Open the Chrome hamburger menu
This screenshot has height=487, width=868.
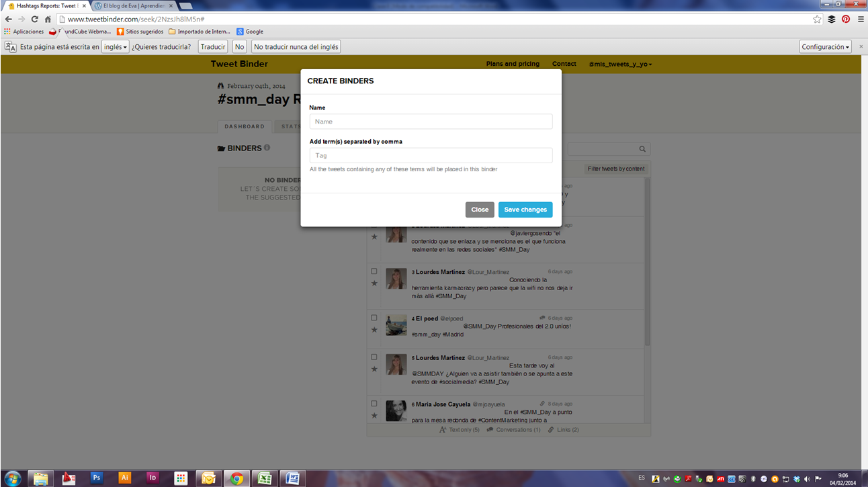pyautogui.click(x=861, y=19)
